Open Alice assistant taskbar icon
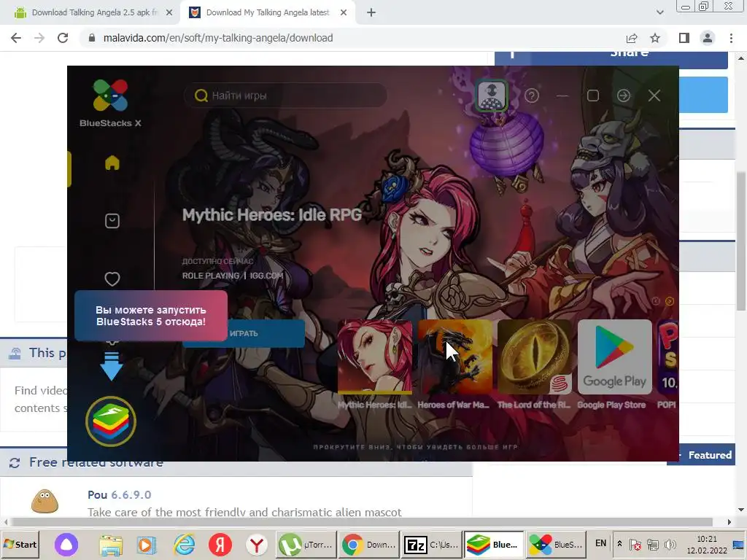747x560 pixels. pyautogui.click(x=66, y=544)
